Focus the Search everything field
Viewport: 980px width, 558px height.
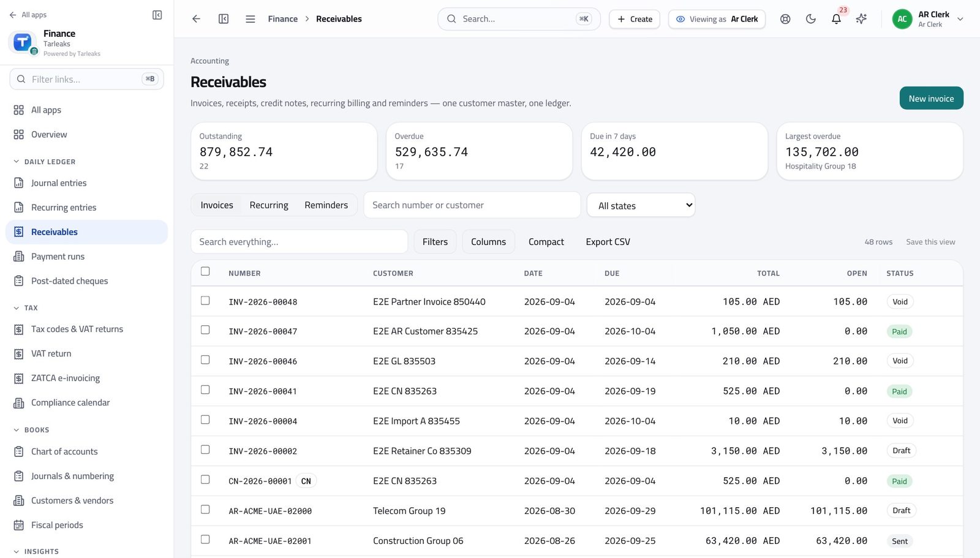coord(300,242)
